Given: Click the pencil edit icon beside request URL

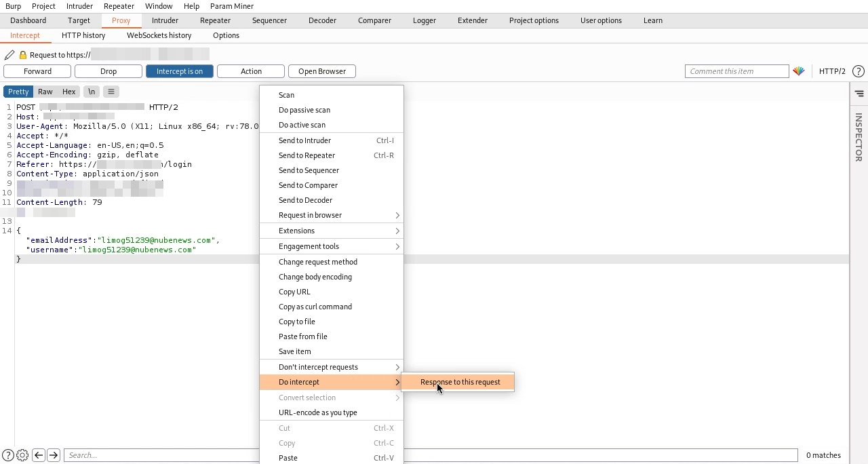Looking at the screenshot, I should tap(9, 55).
